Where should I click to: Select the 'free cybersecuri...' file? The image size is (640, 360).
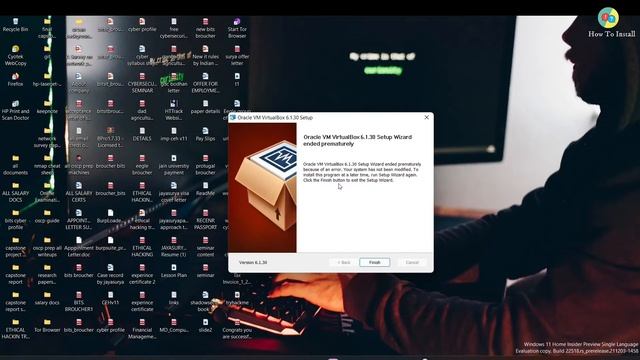pos(174,29)
